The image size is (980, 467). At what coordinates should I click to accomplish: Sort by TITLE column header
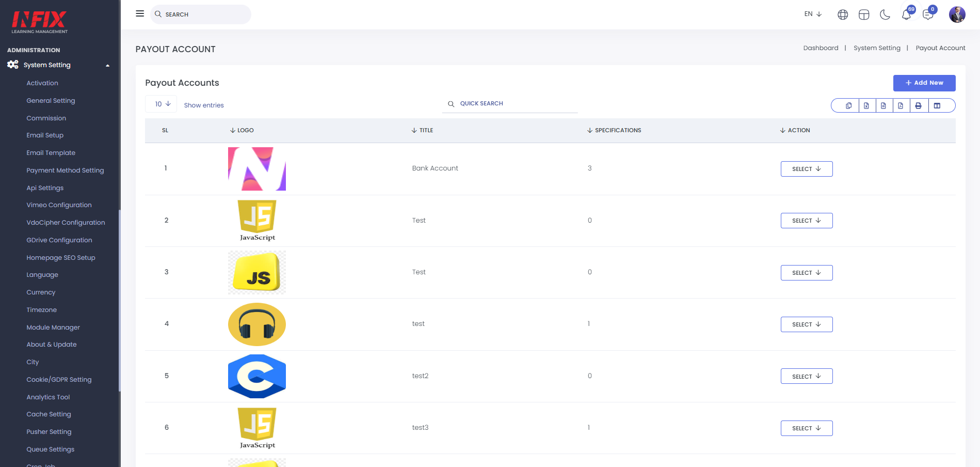pos(423,130)
